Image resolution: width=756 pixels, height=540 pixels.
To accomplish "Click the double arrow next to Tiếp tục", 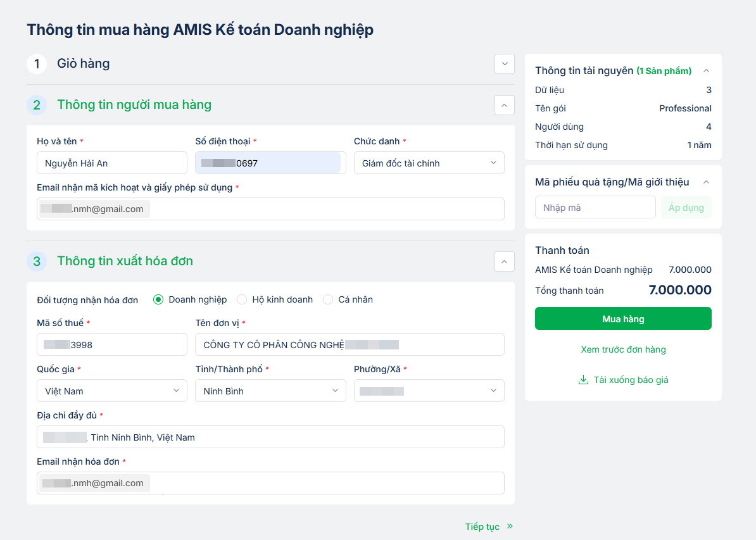I will 510,526.
